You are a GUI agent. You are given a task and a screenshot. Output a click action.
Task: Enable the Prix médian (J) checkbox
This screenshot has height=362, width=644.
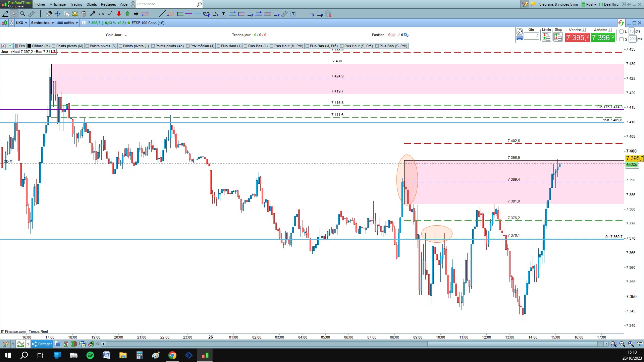point(188,46)
